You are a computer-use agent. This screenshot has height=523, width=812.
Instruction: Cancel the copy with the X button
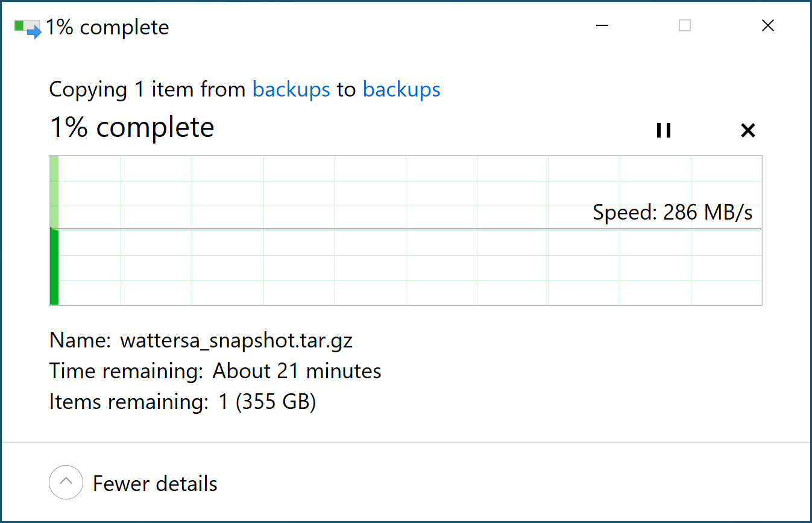click(747, 130)
